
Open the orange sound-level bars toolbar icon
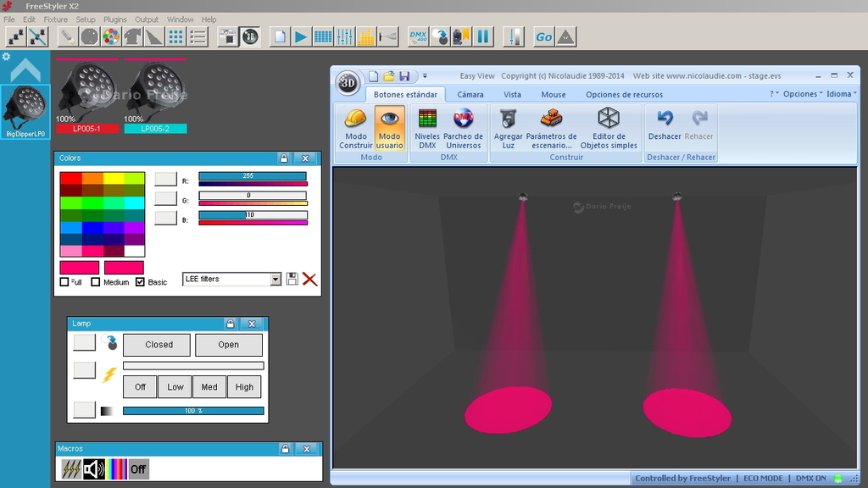tap(366, 37)
